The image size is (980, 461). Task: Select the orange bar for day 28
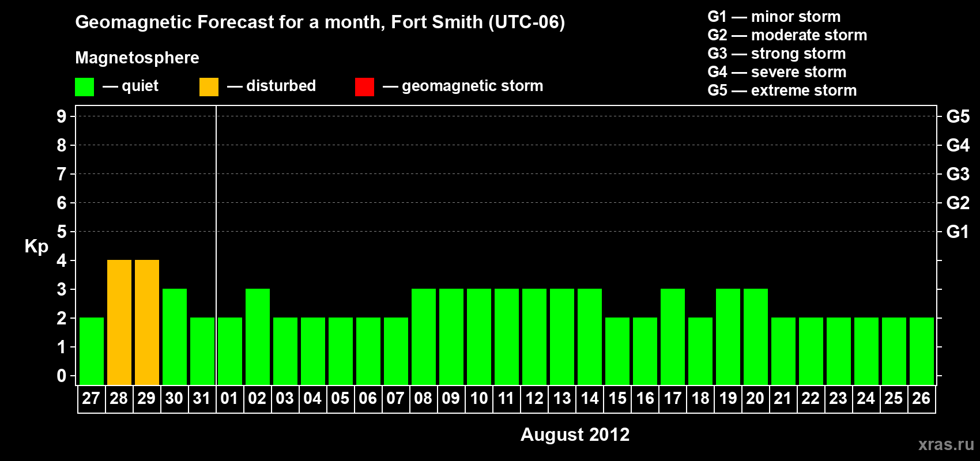point(119,322)
